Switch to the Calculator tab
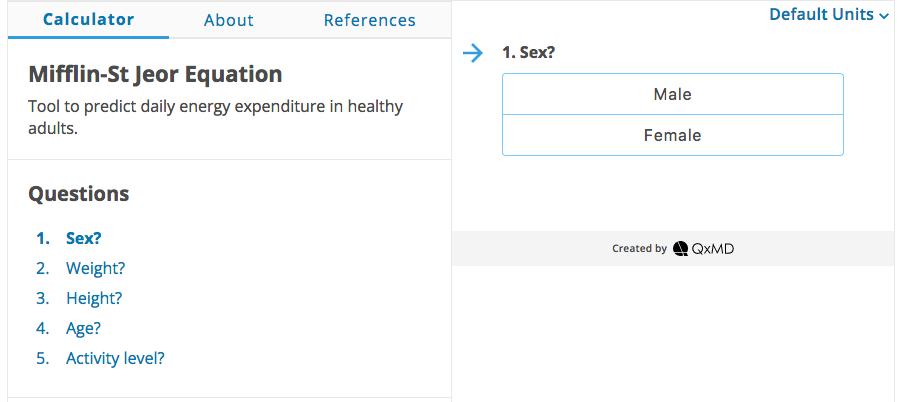The width and height of the screenshot is (897, 402). click(89, 19)
